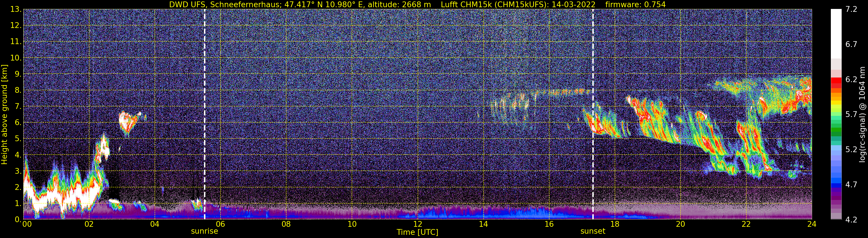868x238 pixels.
Task: Click the colorbar value '4.2'
Action: click(851, 220)
